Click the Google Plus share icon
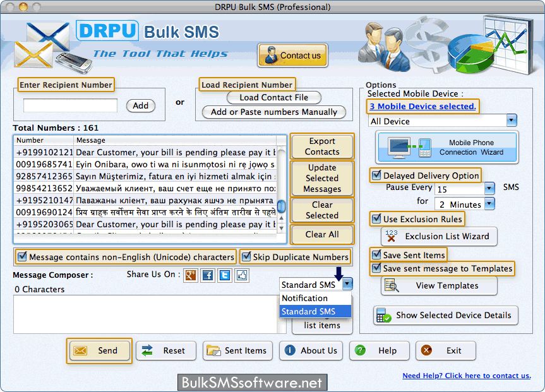This screenshot has height=392, width=545. tap(191, 276)
